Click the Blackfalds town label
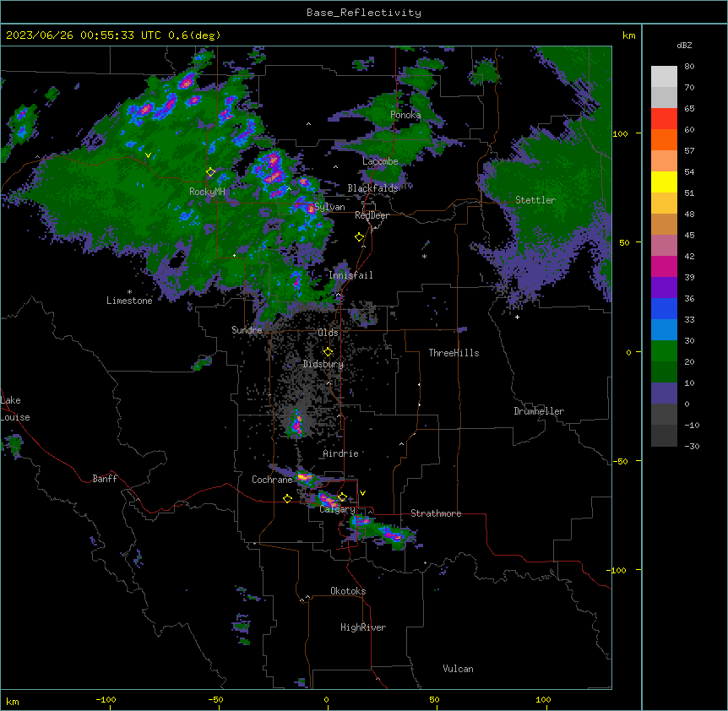 click(372, 188)
